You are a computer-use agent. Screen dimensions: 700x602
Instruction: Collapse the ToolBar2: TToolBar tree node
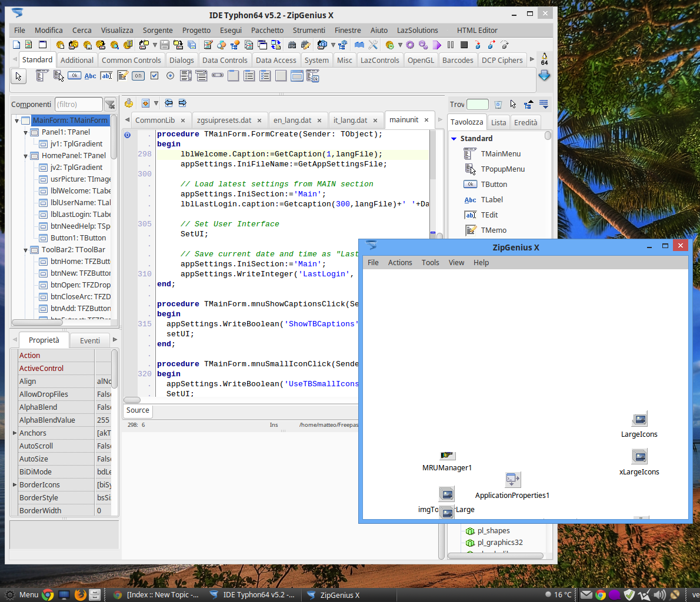25,250
